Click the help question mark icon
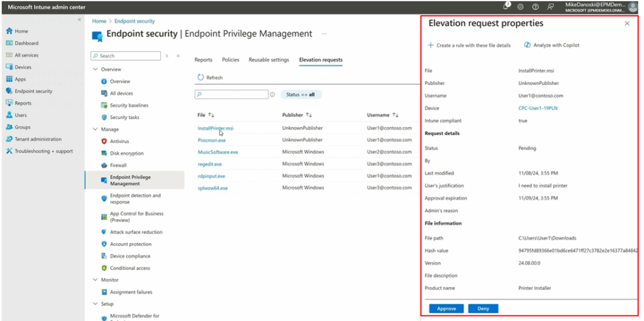This screenshot has width=644, height=321. coord(535,6)
